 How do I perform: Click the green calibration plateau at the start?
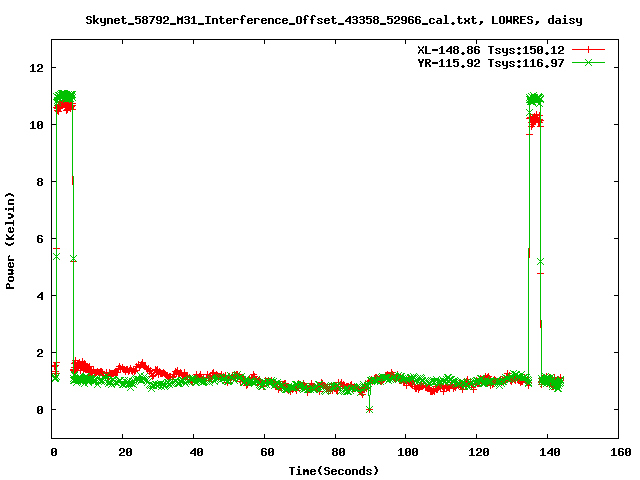[x=64, y=97]
